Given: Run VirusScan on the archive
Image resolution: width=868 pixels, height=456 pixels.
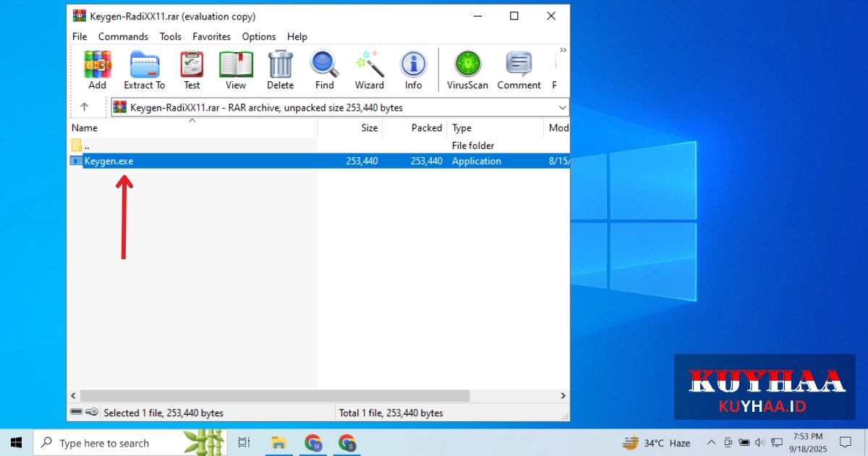Looking at the screenshot, I should pos(467,70).
